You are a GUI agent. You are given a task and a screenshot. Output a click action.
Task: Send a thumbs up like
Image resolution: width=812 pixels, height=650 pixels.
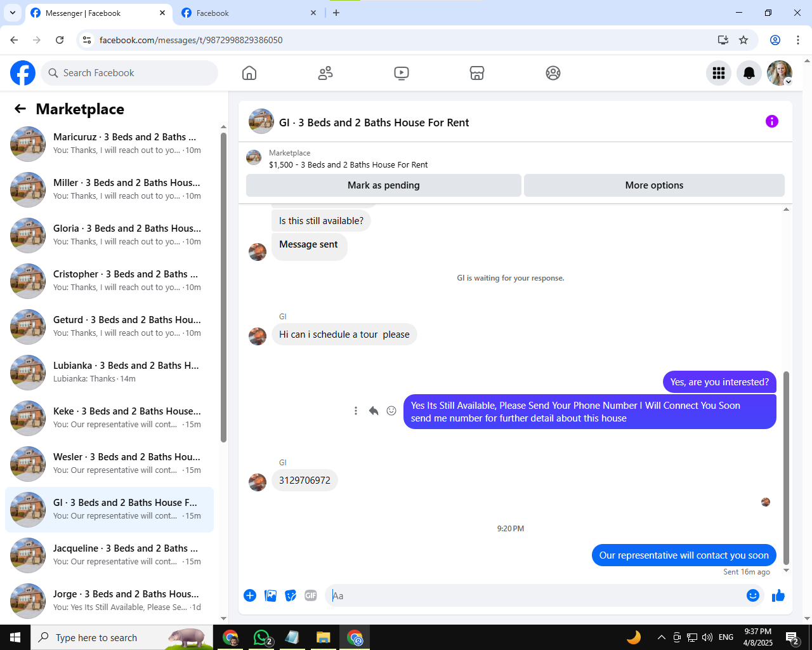click(x=778, y=595)
